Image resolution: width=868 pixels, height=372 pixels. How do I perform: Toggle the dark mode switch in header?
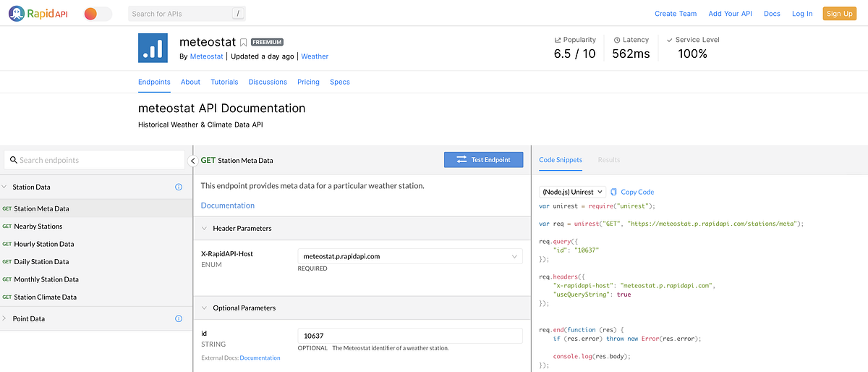click(x=98, y=14)
